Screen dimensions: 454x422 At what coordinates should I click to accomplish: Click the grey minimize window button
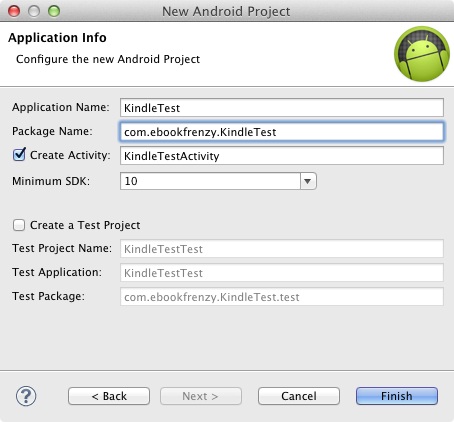tap(34, 11)
